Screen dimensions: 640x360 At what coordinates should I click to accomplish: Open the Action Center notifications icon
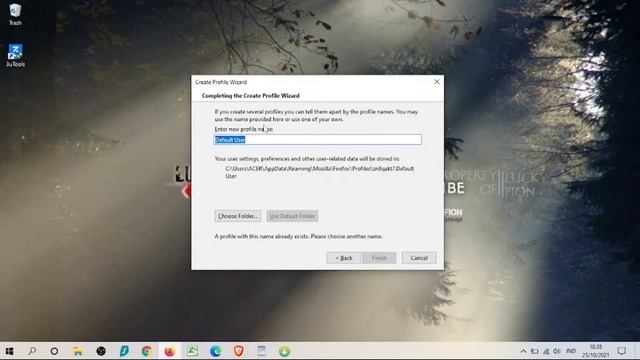(x=622, y=351)
